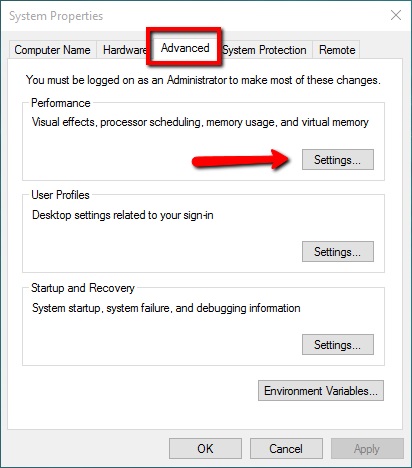Open Performance Settings button
The width and height of the screenshot is (412, 468).
click(338, 160)
